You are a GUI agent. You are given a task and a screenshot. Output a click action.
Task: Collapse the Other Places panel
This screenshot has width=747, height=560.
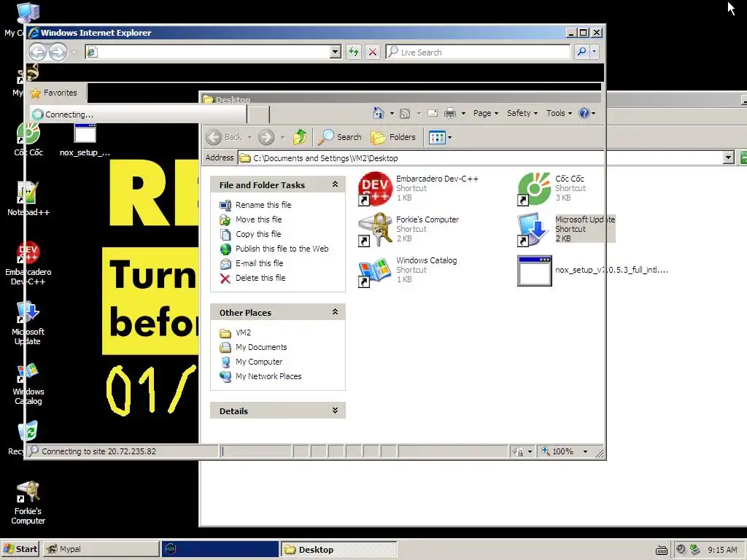point(335,312)
